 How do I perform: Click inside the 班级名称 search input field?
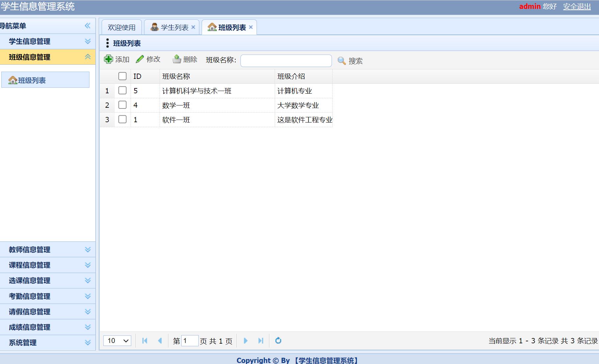pos(286,61)
